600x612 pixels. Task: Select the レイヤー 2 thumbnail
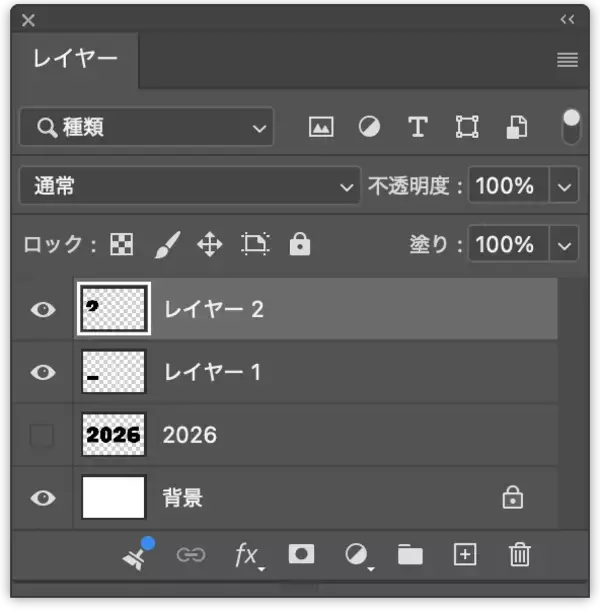114,309
